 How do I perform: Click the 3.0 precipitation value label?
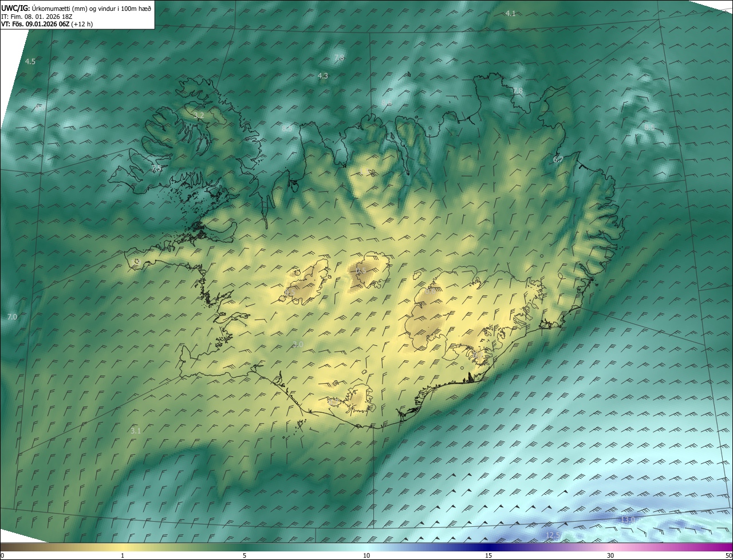(298, 344)
